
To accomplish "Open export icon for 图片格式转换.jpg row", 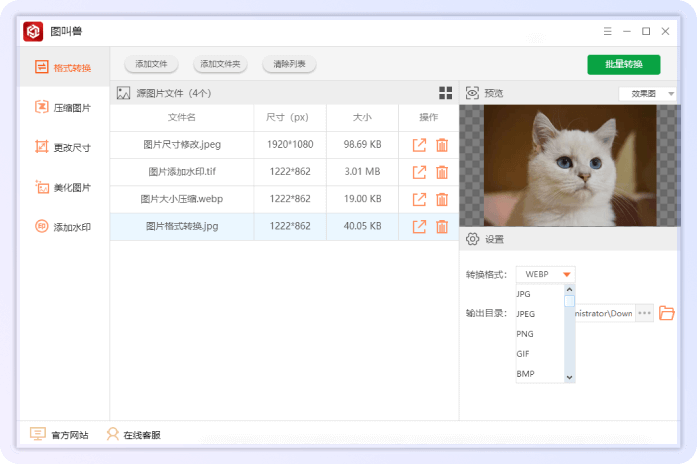I will pos(419,227).
